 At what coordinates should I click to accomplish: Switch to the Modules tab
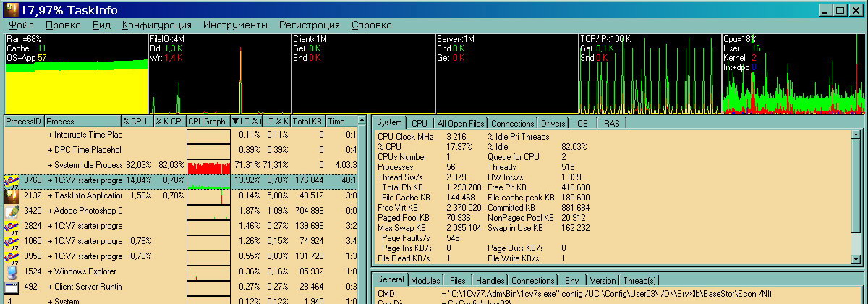pos(424,280)
